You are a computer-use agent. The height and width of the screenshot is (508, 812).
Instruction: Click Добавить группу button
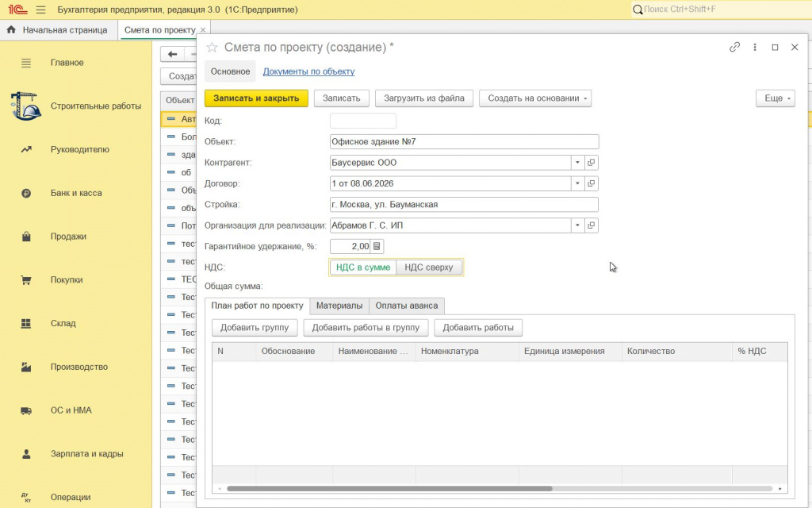tap(255, 328)
